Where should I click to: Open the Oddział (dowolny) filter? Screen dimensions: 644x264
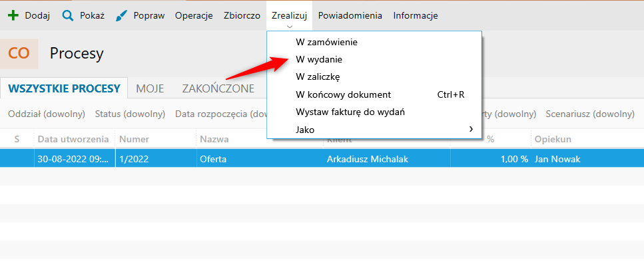pyautogui.click(x=47, y=114)
